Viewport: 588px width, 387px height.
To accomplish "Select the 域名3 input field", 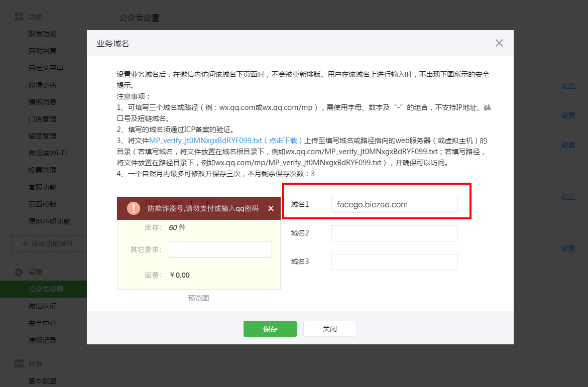I will (x=394, y=262).
